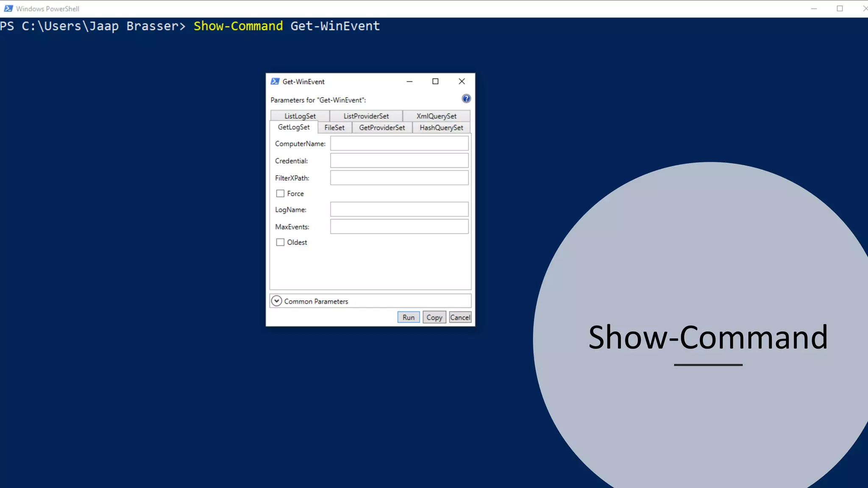This screenshot has width=868, height=488.
Task: Close the Get-WinEvent dialog
Action: [x=462, y=81]
